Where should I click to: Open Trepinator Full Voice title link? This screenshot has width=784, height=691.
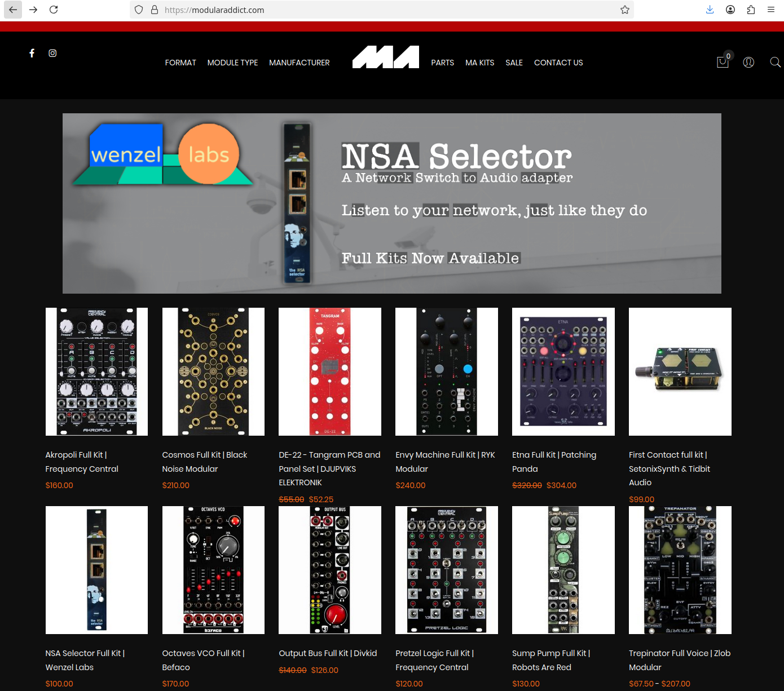tap(680, 660)
